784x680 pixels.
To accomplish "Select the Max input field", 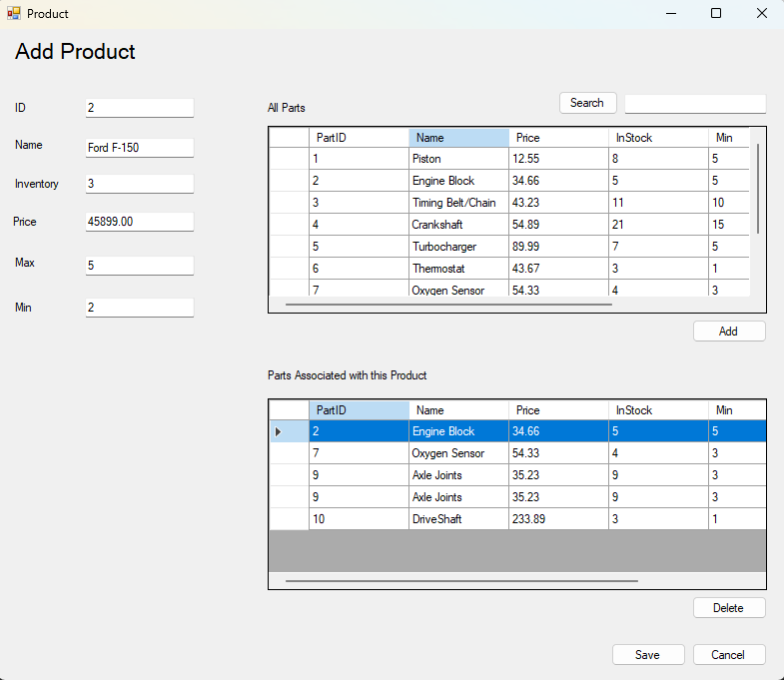I will click(140, 265).
